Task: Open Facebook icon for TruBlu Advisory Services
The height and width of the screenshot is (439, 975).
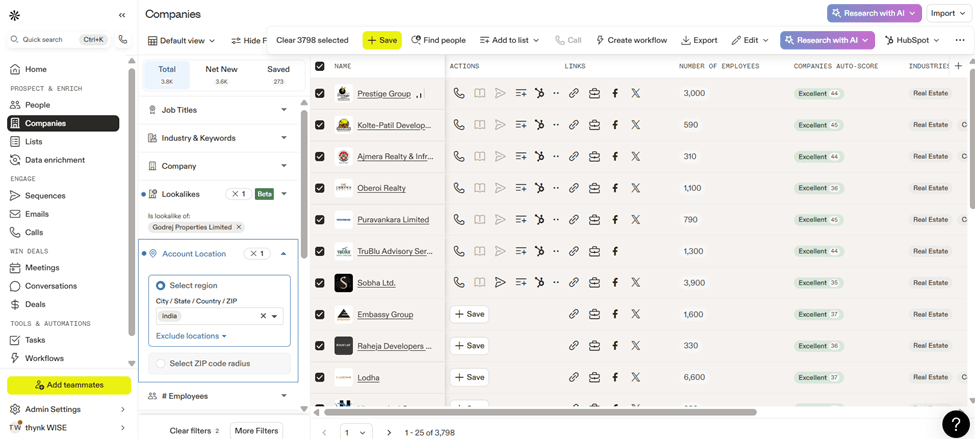Action: coord(615,251)
